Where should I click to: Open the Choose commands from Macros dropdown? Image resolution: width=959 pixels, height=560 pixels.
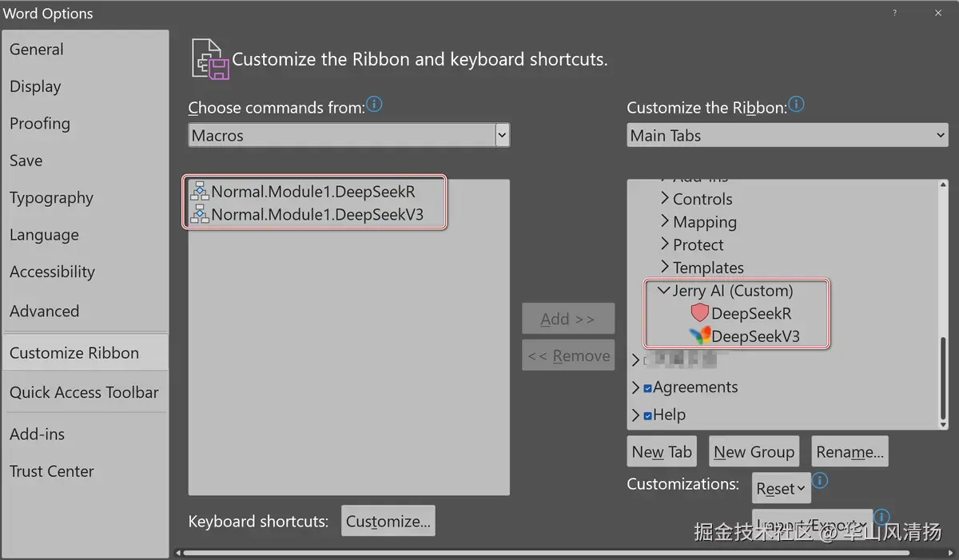click(502, 135)
